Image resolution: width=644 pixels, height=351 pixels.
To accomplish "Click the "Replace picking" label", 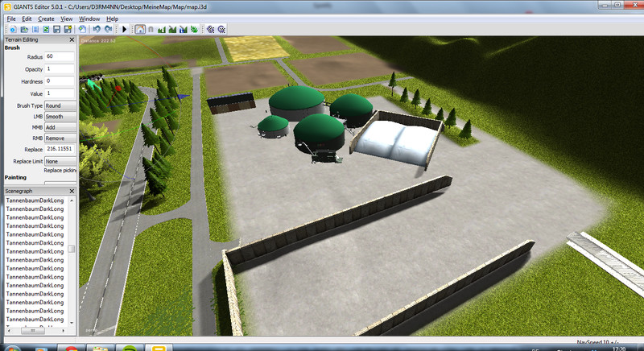I will [60, 171].
